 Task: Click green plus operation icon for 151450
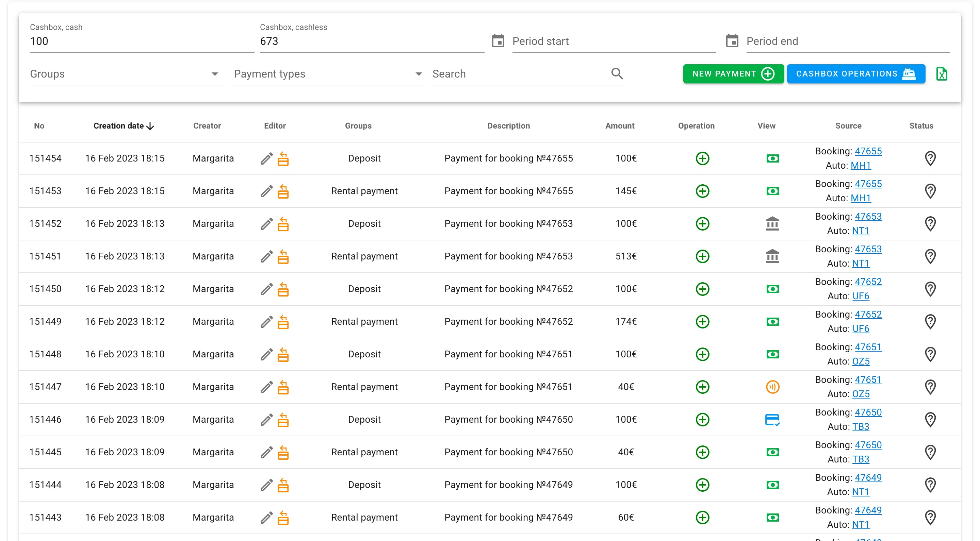[702, 289]
